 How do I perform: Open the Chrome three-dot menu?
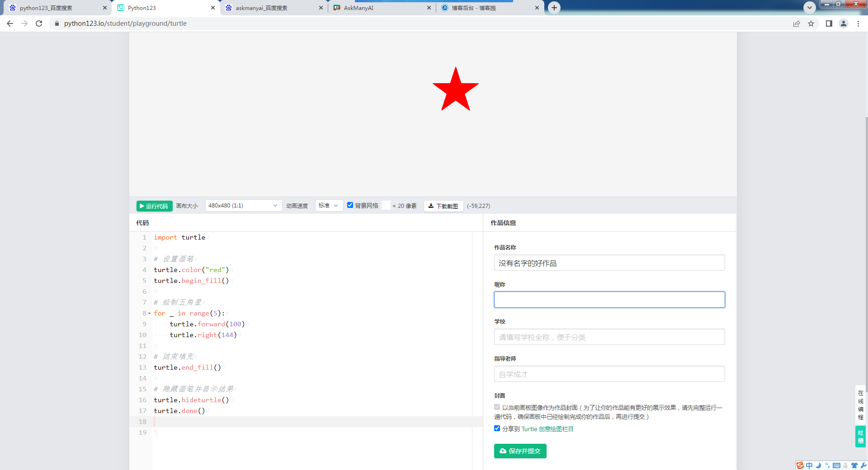coord(858,23)
